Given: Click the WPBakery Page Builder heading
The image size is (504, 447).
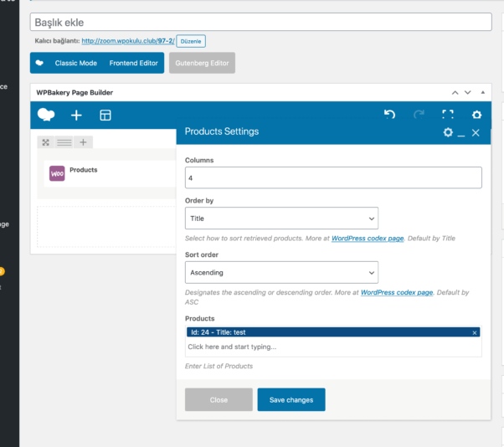Looking at the screenshot, I should point(75,93).
